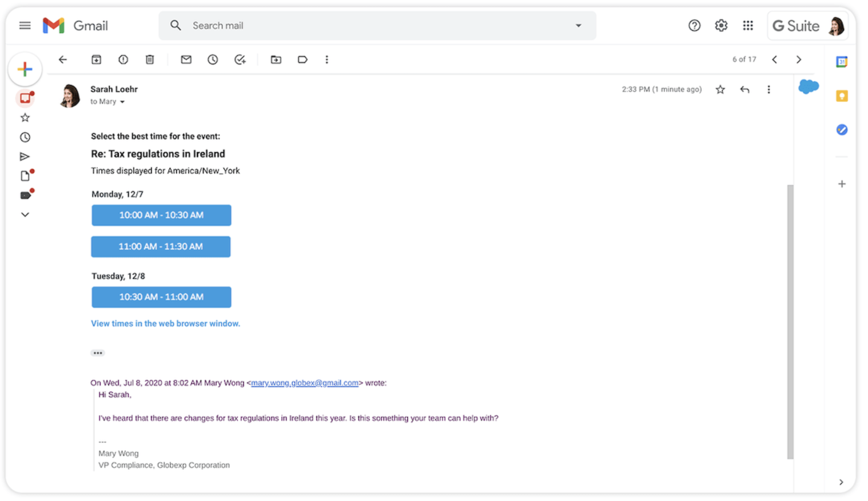Open the Sent folder in sidebar

coord(25,156)
